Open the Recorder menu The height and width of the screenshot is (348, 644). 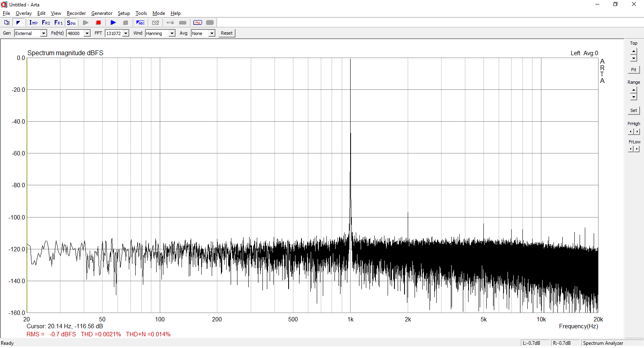[x=76, y=13]
